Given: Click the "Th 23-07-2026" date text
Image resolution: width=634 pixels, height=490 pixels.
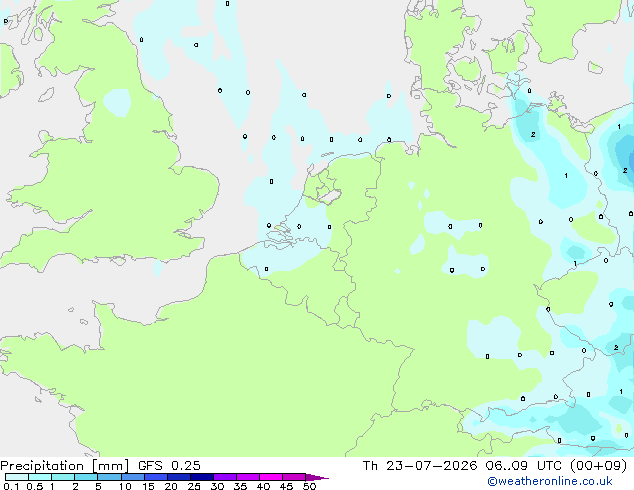Looking at the screenshot, I should point(420,466).
